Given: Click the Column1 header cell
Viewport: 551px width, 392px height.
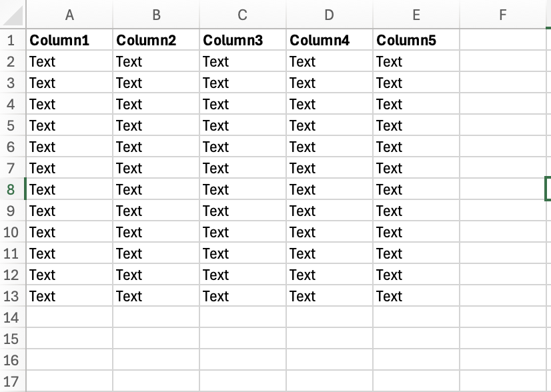Looking at the screenshot, I should (x=69, y=40).
